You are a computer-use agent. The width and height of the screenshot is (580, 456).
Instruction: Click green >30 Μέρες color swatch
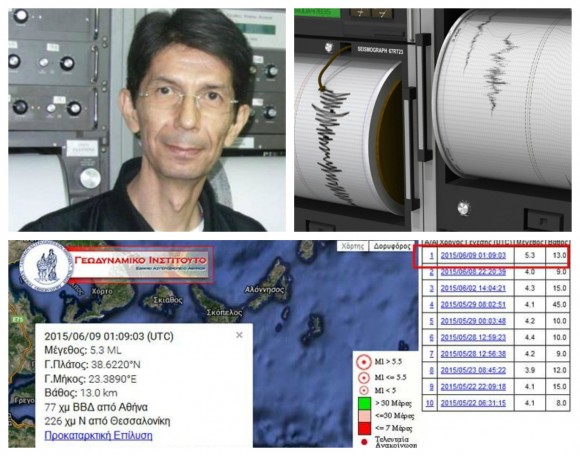[x=364, y=403]
